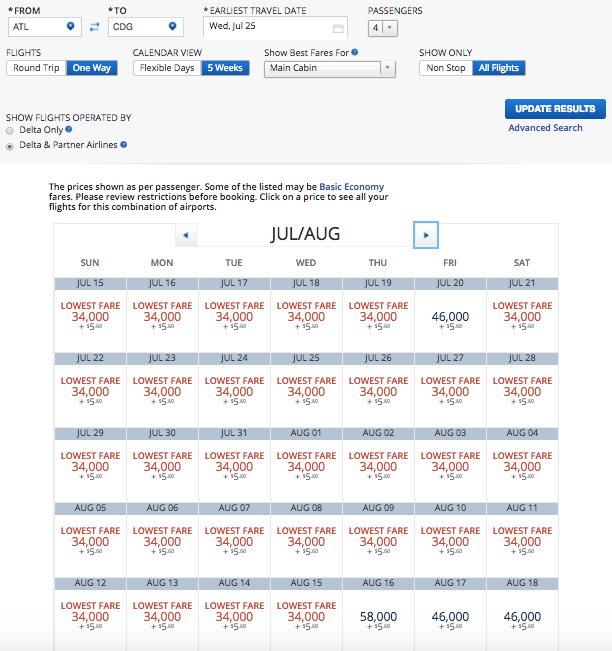This screenshot has height=651, width=612.
Task: Click the Update Results button
Action: pos(555,109)
